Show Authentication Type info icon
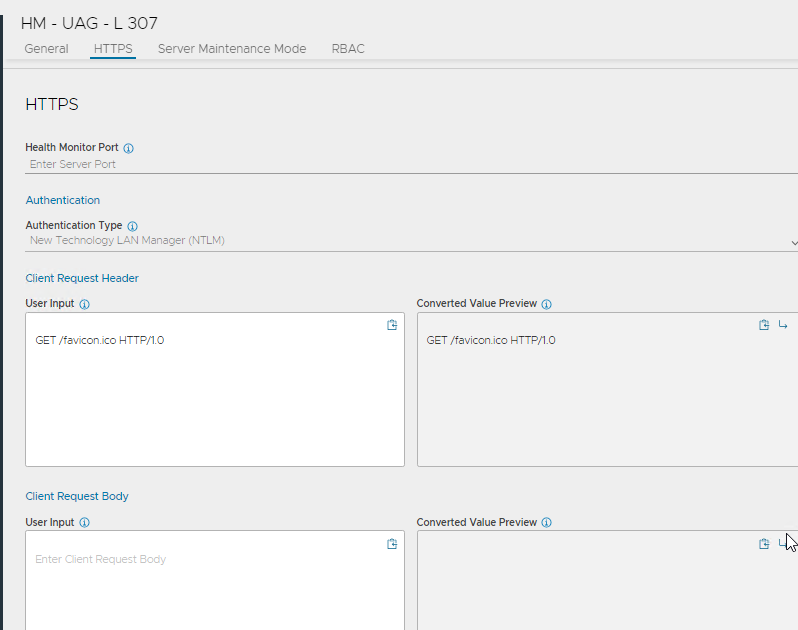 [x=132, y=226]
